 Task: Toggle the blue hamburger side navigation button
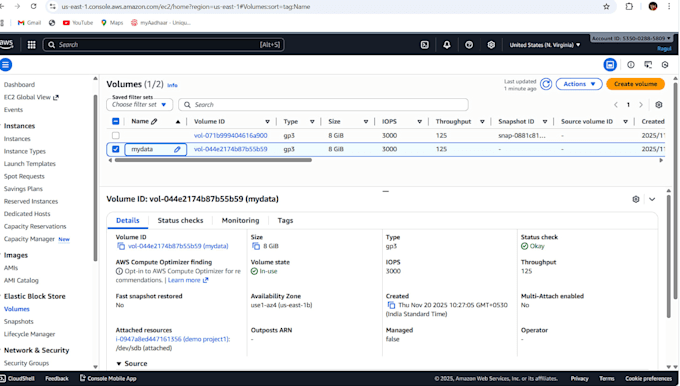6,65
